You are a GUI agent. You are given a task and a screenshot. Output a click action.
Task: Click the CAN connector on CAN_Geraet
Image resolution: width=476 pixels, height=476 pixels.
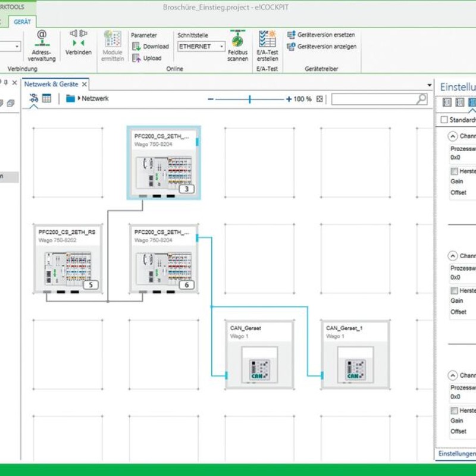click(226, 375)
